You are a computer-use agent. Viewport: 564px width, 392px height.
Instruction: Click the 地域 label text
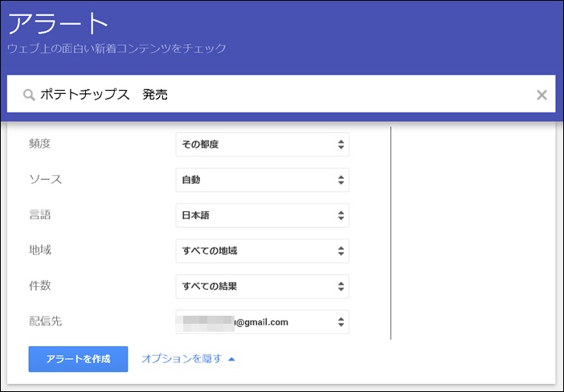click(x=40, y=250)
